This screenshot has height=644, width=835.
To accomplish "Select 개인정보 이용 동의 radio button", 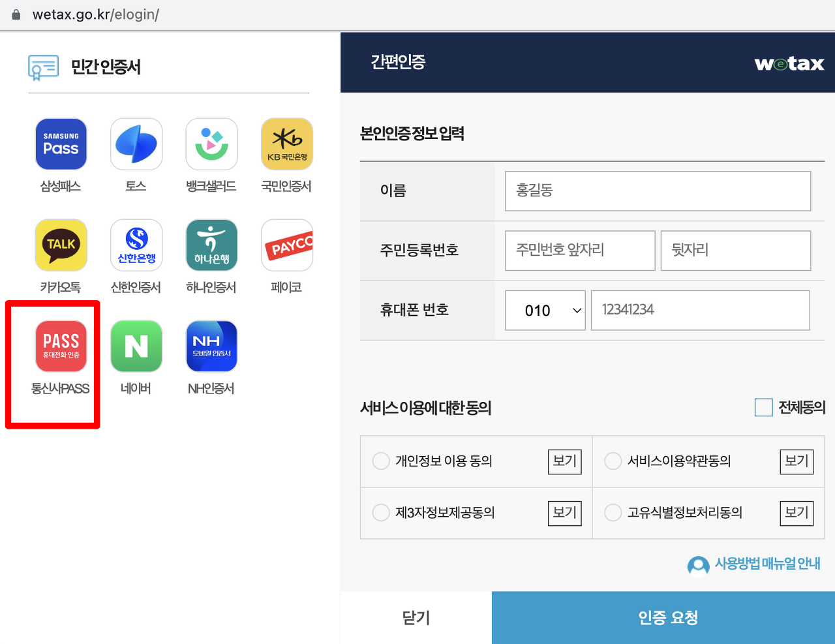I will tap(381, 461).
